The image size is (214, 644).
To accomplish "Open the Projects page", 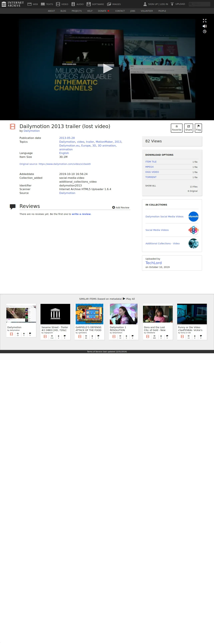I will (x=77, y=11).
